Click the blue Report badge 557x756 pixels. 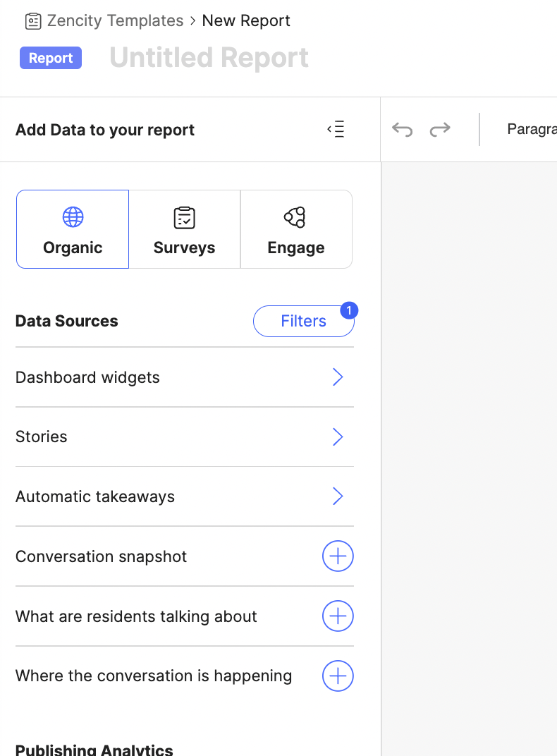point(51,58)
